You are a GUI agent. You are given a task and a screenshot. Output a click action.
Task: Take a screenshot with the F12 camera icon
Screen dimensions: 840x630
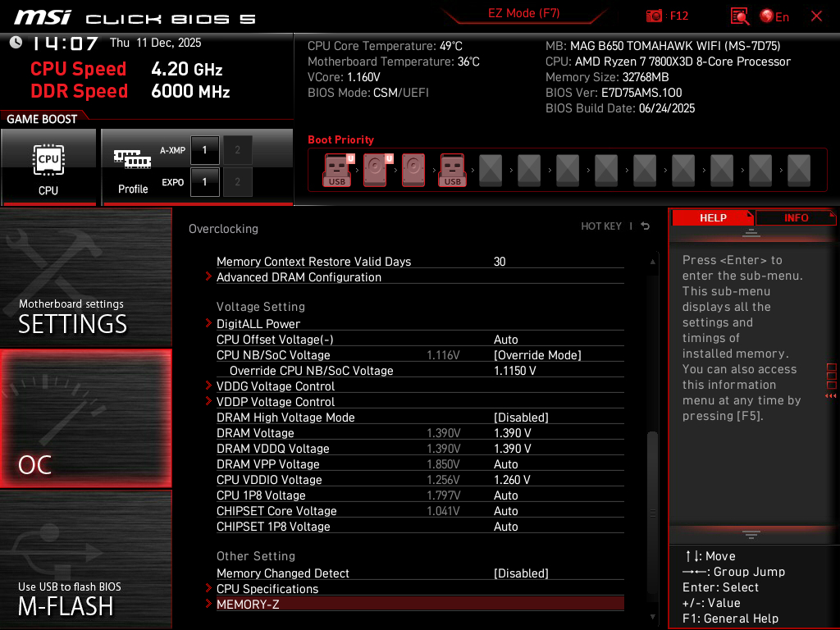pos(654,16)
